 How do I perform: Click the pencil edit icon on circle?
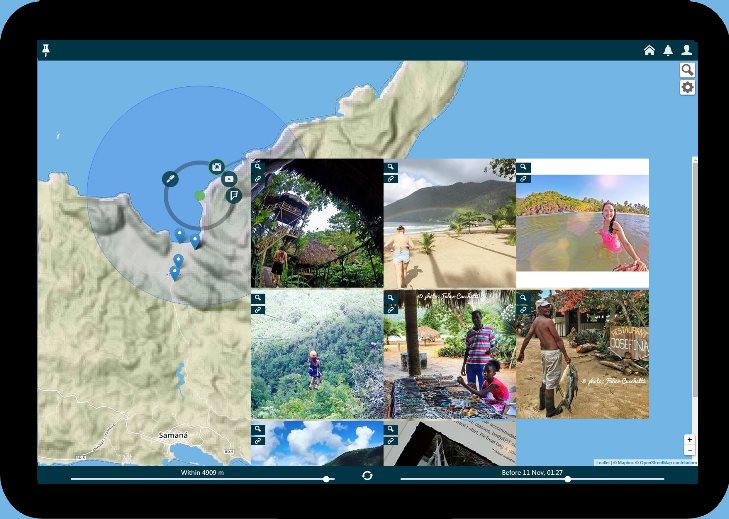pos(171,178)
